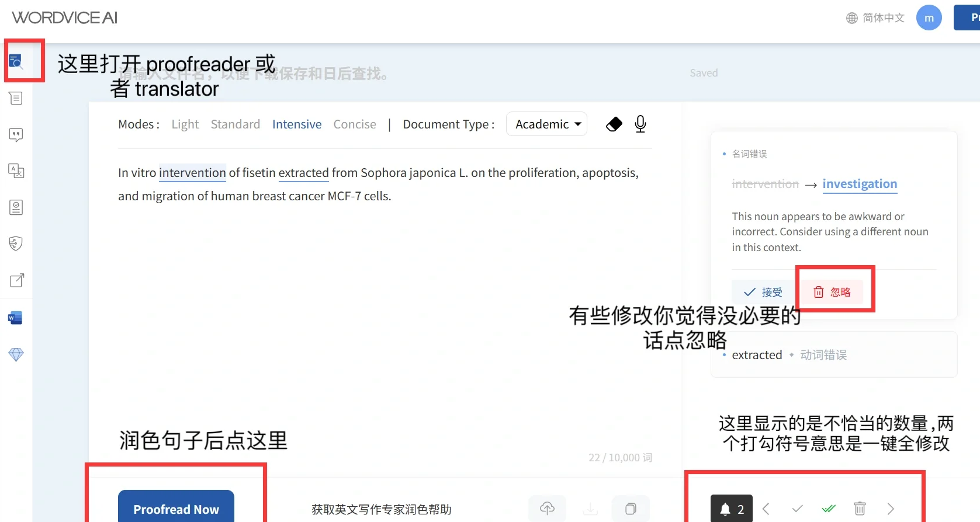Click the 忽略 ignore button
The width and height of the screenshot is (980, 522).
point(832,292)
